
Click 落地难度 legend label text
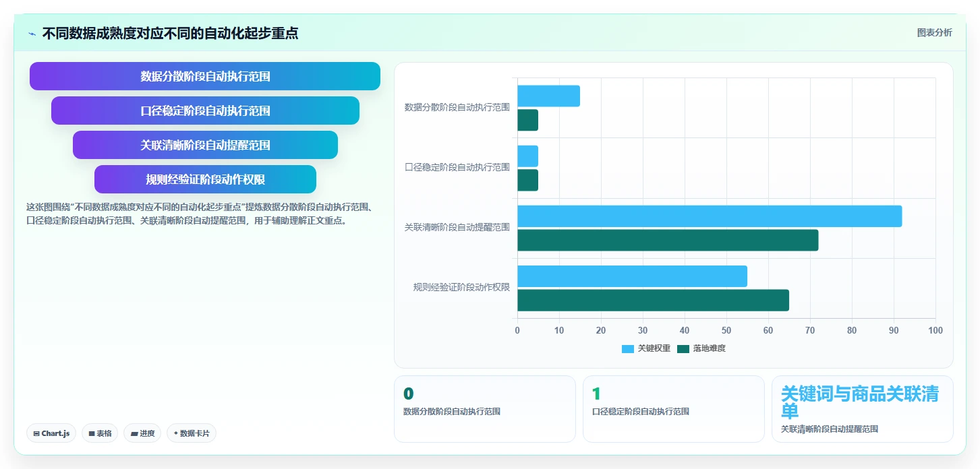tap(709, 348)
